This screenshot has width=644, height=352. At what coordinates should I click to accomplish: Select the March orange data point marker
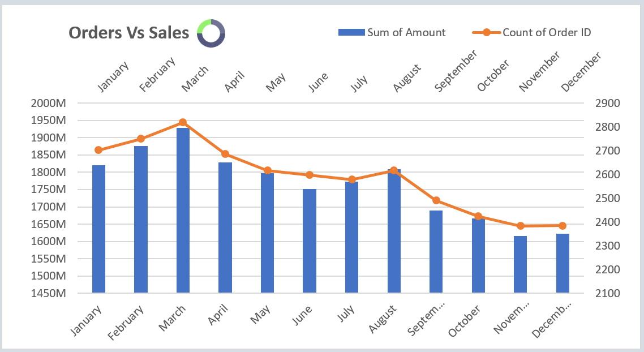click(x=182, y=121)
